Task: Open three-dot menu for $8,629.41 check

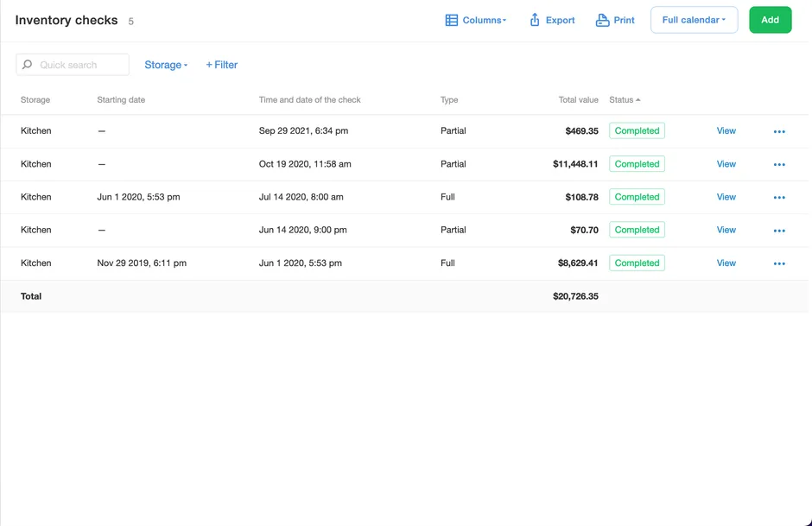Action: (x=779, y=263)
